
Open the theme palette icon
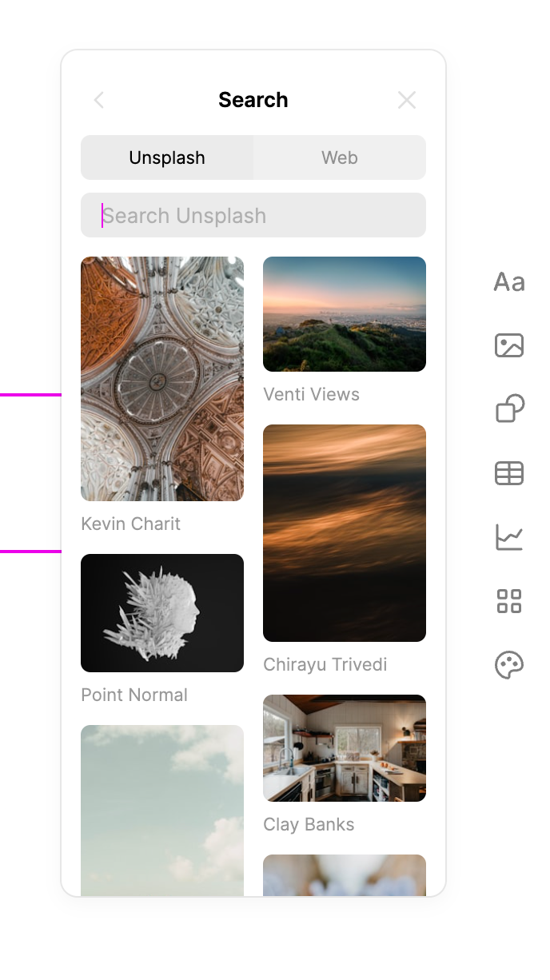[x=508, y=664]
